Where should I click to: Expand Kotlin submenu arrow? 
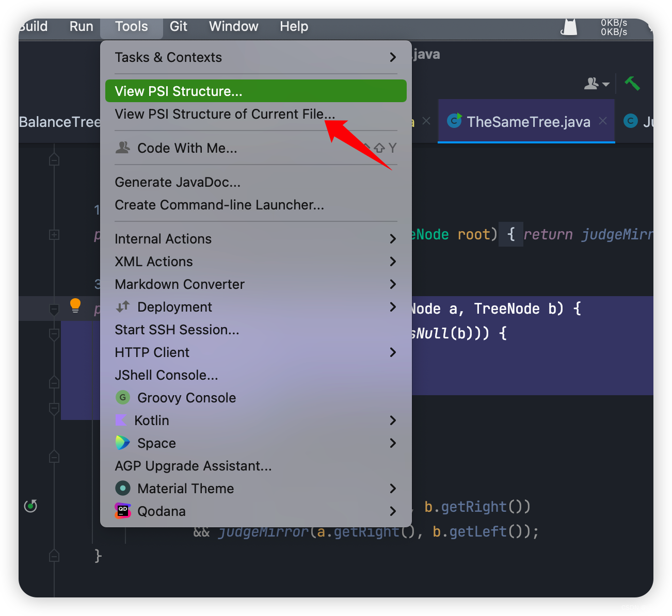(x=393, y=420)
